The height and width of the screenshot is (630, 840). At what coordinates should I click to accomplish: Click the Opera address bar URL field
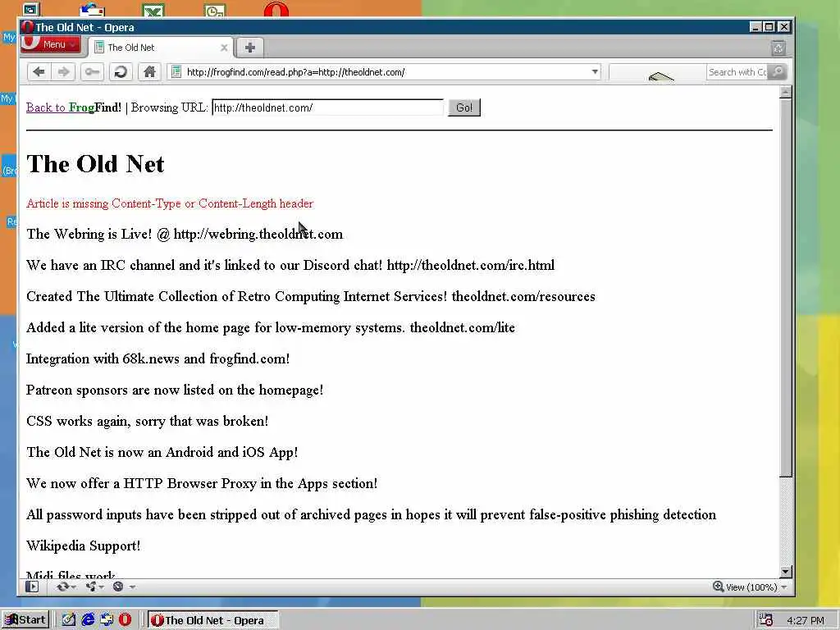pos(386,72)
